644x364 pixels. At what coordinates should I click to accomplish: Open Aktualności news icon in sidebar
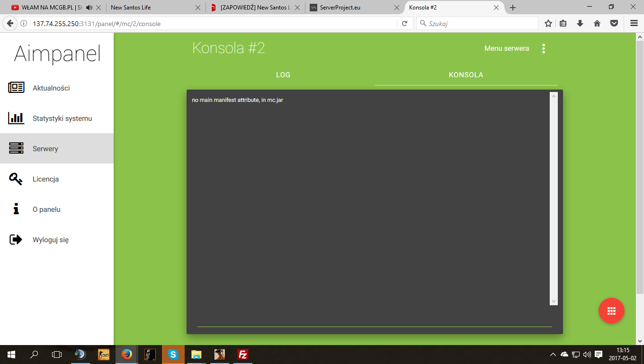(16, 88)
